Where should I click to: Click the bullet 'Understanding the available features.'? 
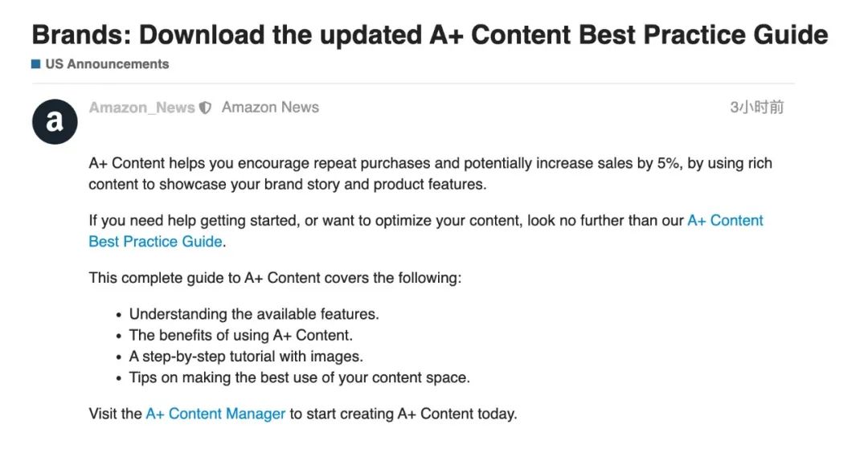(254, 314)
